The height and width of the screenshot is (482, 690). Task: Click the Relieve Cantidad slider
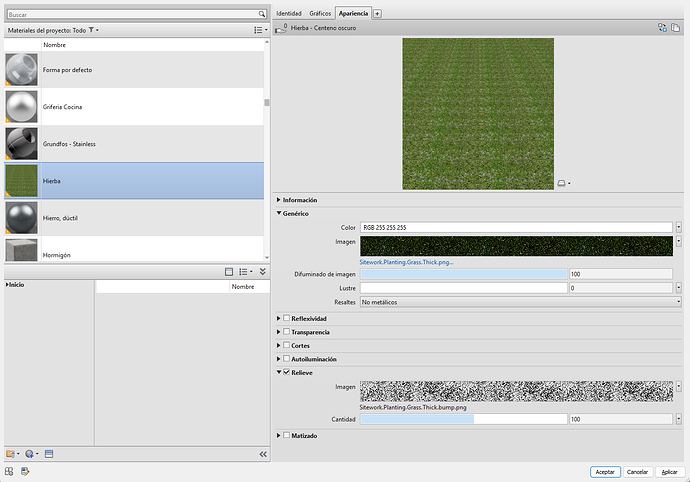coord(463,419)
